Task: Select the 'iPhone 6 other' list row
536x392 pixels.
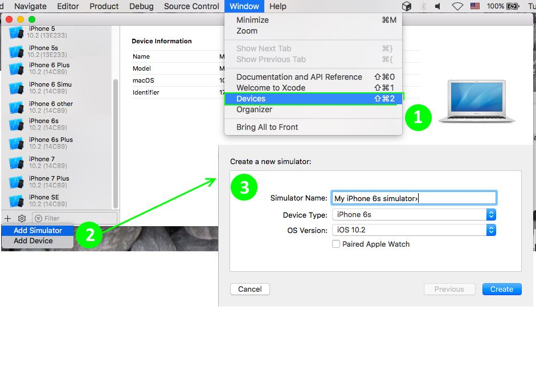Action: (56, 107)
